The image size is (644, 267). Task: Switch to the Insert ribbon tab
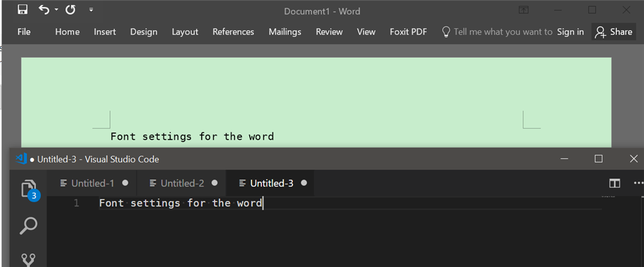[105, 31]
